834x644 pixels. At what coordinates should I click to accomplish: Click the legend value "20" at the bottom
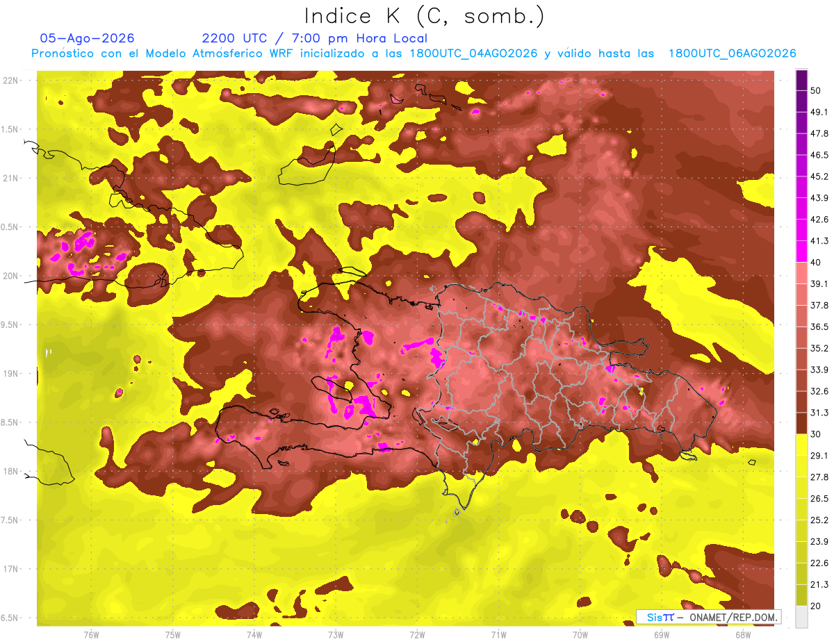pos(817,606)
